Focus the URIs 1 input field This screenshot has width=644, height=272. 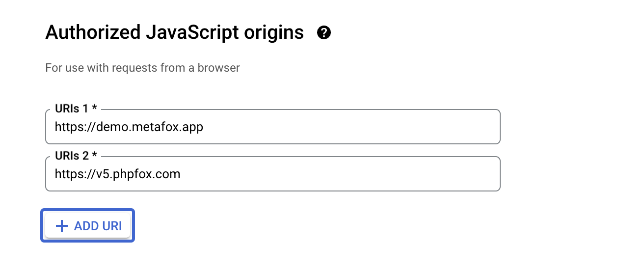(272, 127)
